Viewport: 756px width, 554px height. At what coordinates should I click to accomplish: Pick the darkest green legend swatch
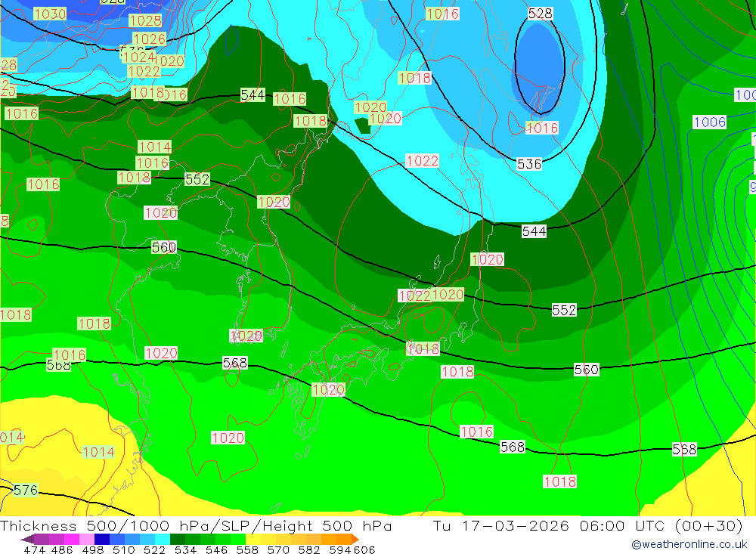pyautogui.click(x=178, y=539)
